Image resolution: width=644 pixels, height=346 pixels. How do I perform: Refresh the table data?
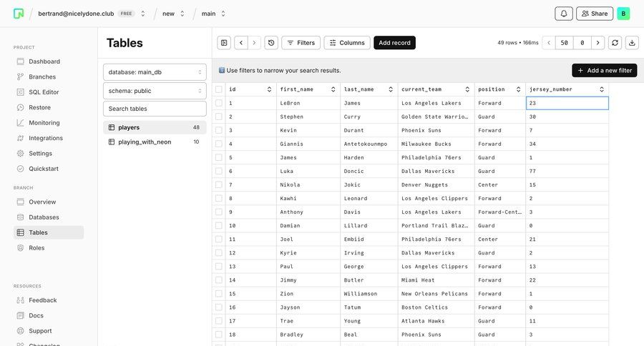coord(615,43)
